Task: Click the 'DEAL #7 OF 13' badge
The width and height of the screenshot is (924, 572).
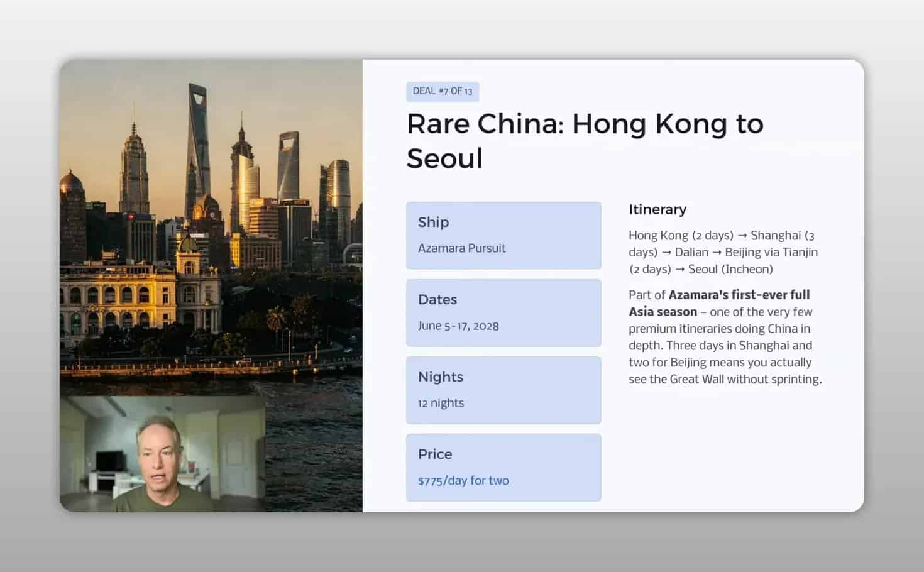Action: pos(443,91)
